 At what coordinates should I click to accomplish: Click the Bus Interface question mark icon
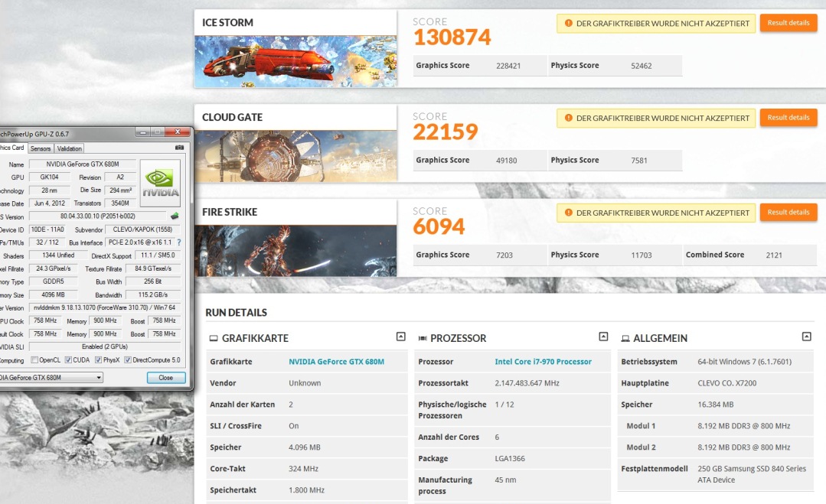point(179,242)
